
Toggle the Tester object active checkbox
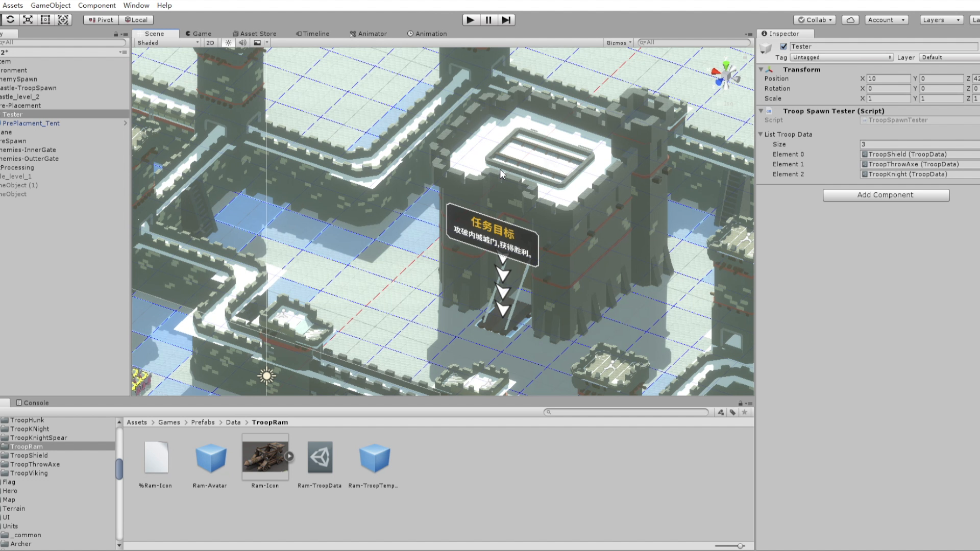pyautogui.click(x=783, y=46)
